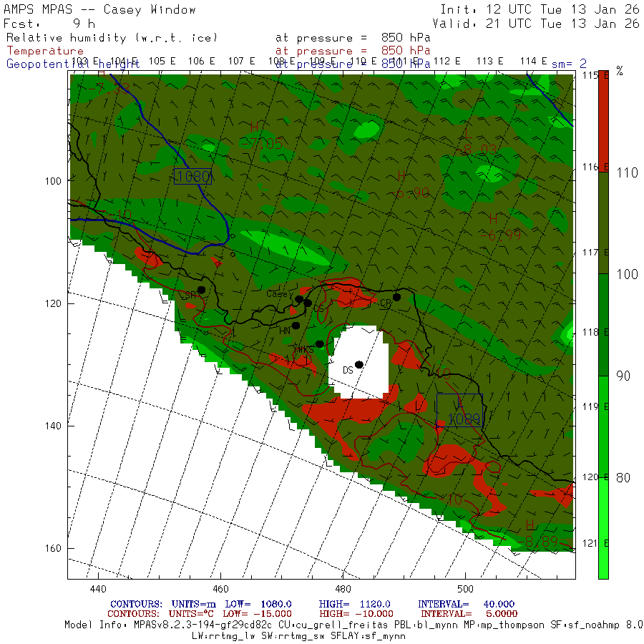This screenshot has height=644, width=644.
Task: Click the red 'LOW= -15.000' legend value
Action: pos(257,614)
